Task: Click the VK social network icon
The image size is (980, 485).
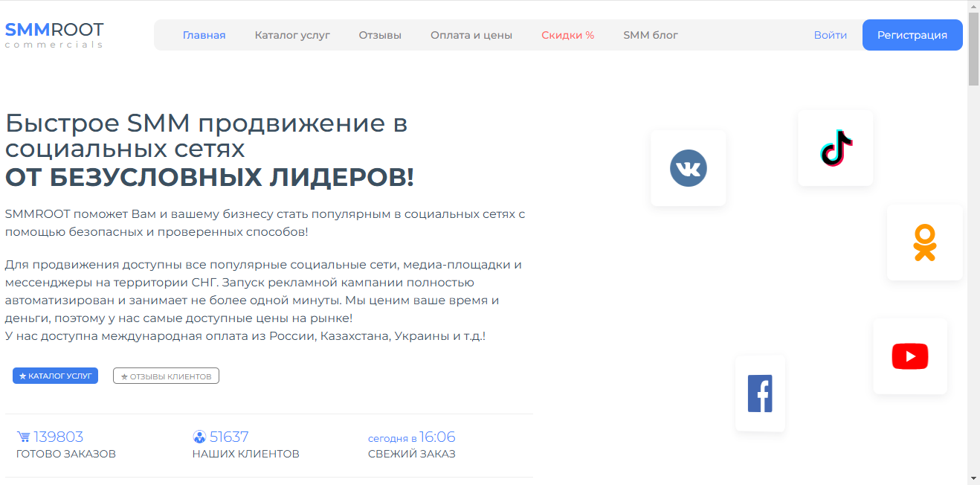Action: [689, 168]
